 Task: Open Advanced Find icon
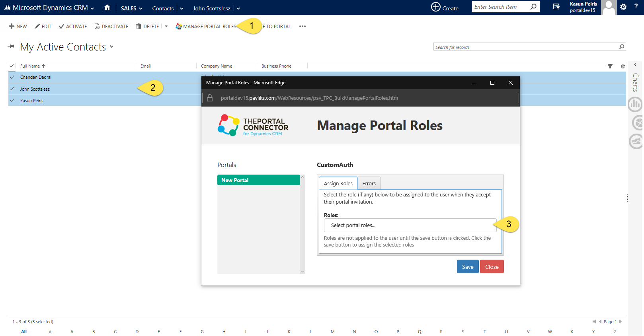(556, 7)
